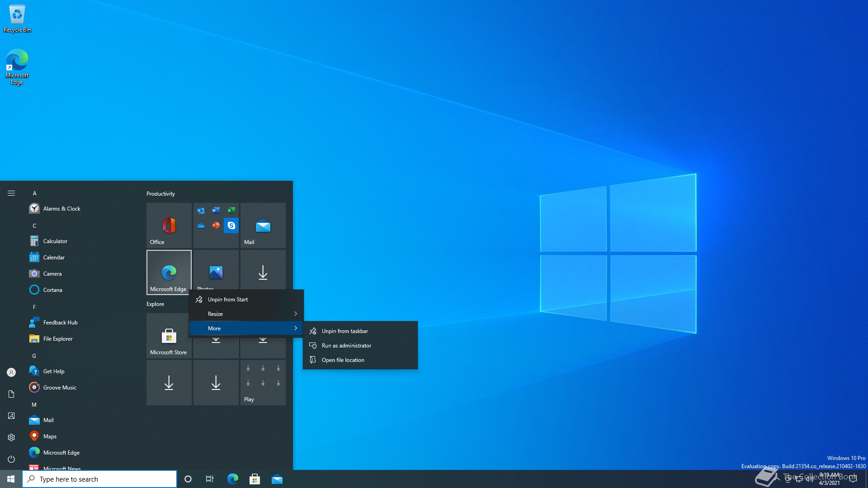The image size is (868, 488).
Task: Choose Unpin from taskbar
Action: 360,331
